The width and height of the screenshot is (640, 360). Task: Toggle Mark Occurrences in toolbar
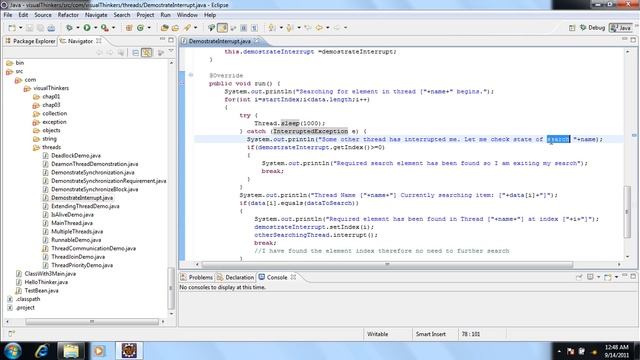[x=222, y=28]
